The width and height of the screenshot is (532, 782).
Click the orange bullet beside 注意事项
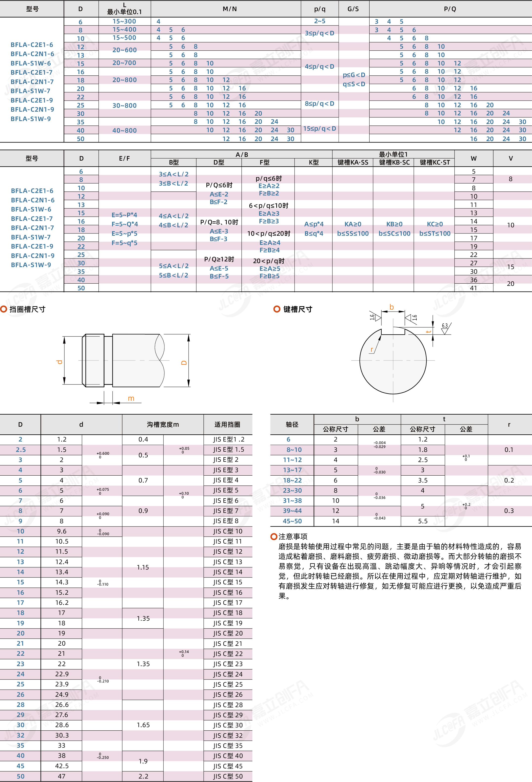tap(274, 536)
